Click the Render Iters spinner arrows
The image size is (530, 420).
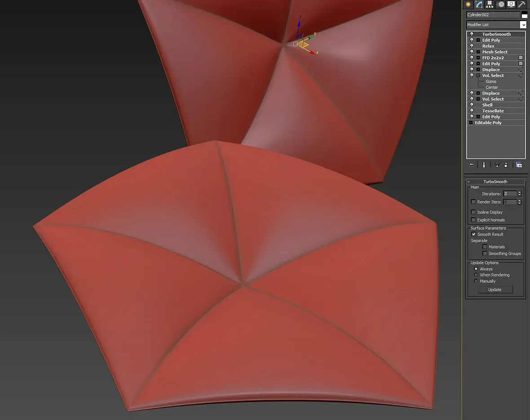pos(520,202)
